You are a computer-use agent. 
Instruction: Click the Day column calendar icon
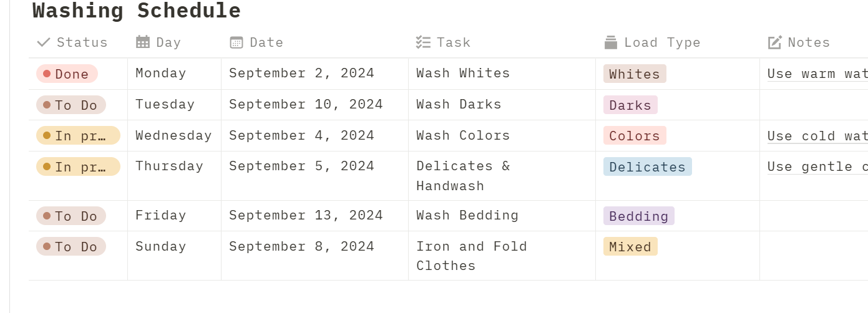click(143, 42)
